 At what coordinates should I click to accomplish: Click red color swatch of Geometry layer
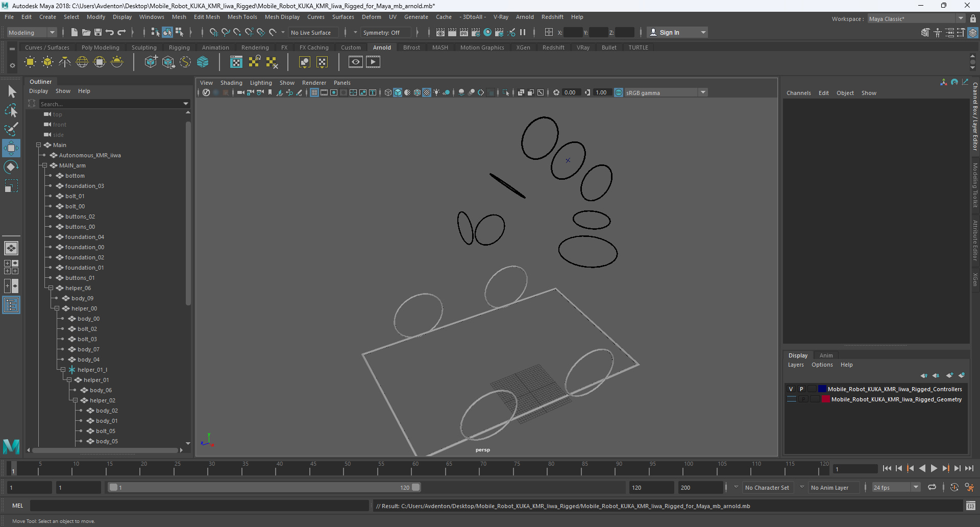825,399
